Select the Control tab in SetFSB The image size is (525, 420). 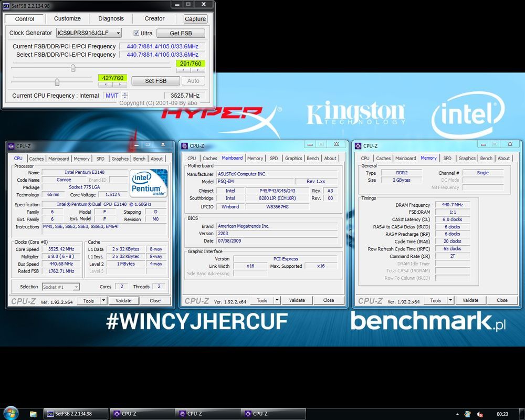point(25,19)
